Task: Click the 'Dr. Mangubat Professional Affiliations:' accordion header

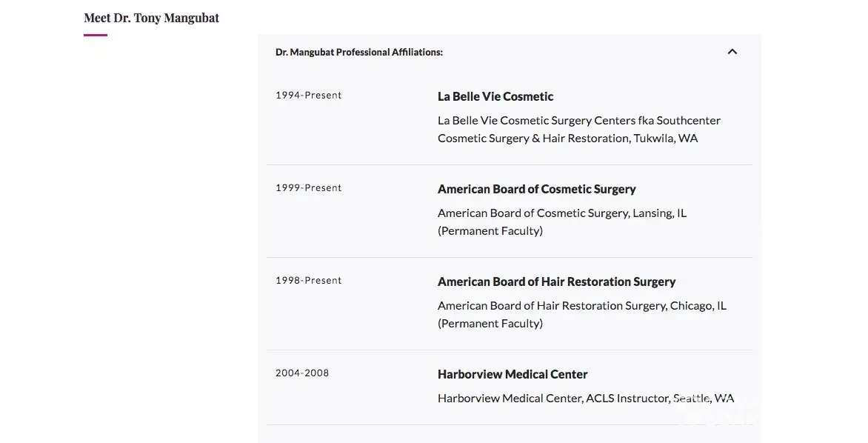Action: point(359,53)
